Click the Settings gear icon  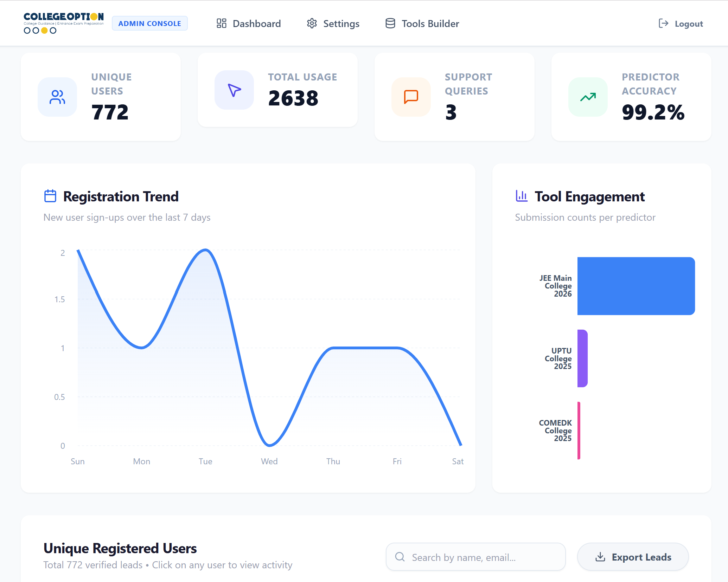coord(312,24)
